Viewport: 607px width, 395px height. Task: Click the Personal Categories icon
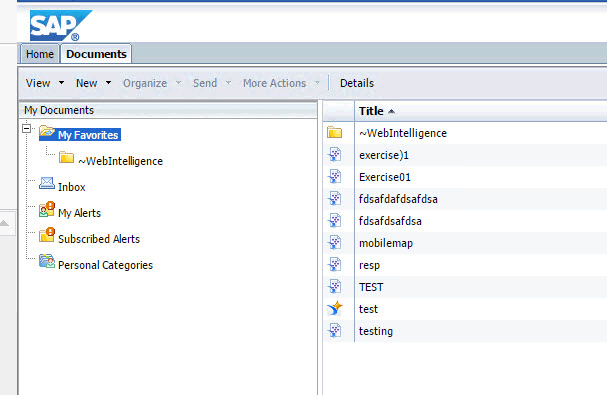(x=47, y=261)
